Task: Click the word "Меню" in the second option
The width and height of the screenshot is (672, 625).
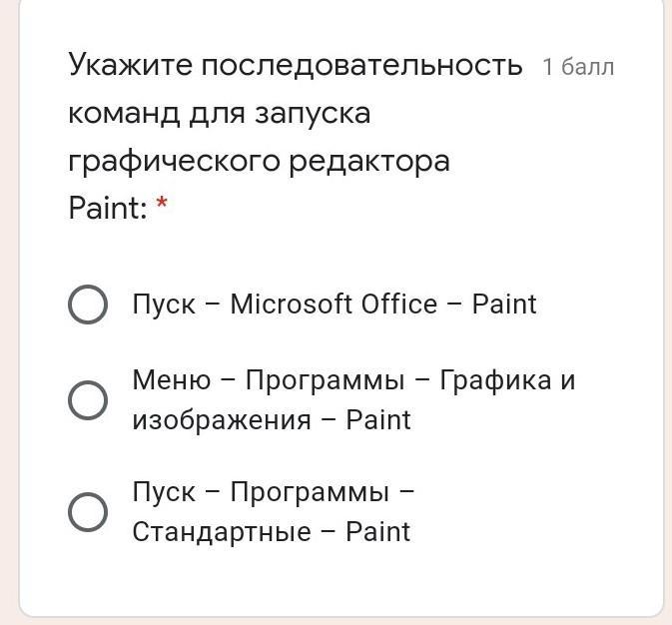Action: pyautogui.click(x=171, y=380)
